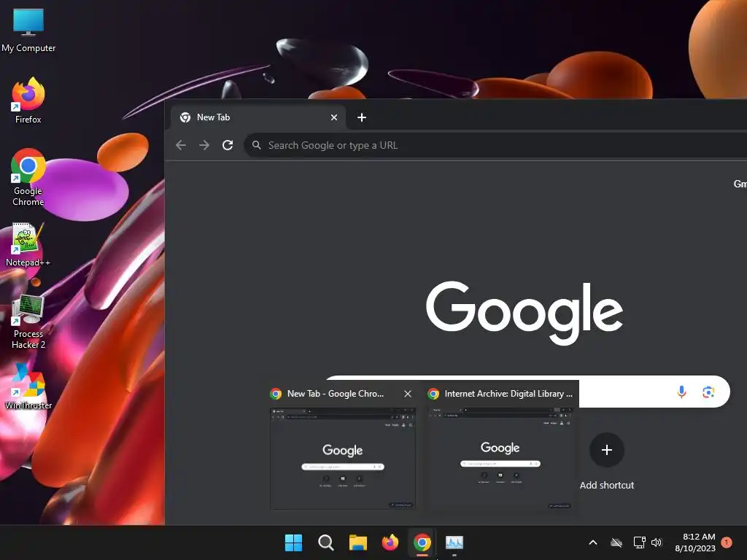Viewport: 747px width, 560px height.
Task: Focus the Search Google or type a URL bar
Action: point(495,145)
